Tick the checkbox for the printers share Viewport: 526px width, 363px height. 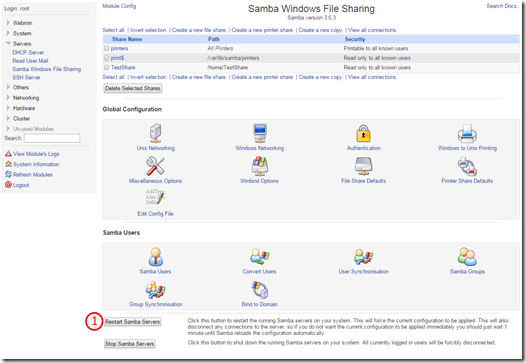coord(107,48)
